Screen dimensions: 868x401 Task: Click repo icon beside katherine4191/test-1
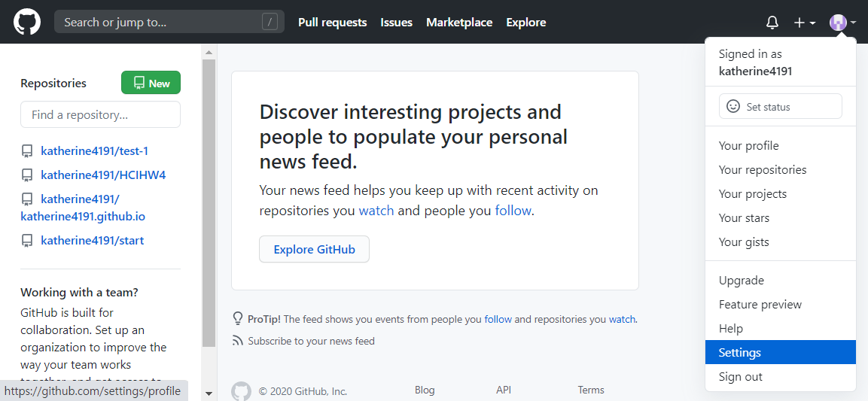click(x=26, y=151)
